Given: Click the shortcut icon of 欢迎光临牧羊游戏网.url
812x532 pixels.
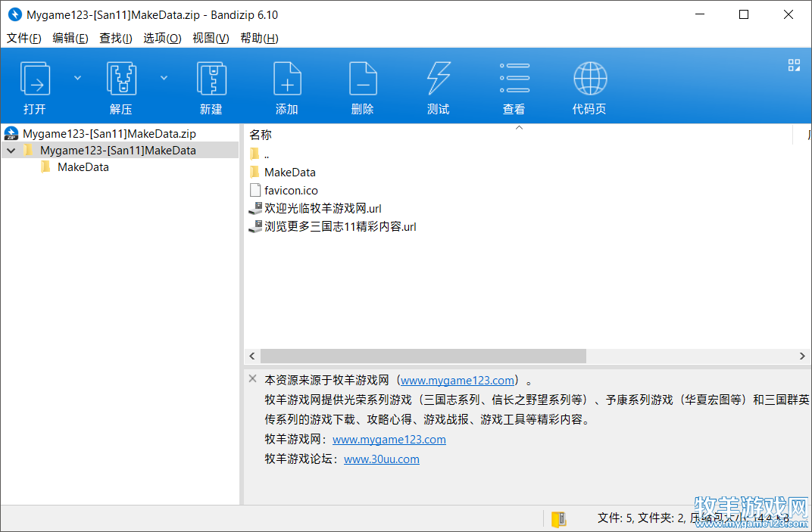Looking at the screenshot, I should pyautogui.click(x=255, y=209).
